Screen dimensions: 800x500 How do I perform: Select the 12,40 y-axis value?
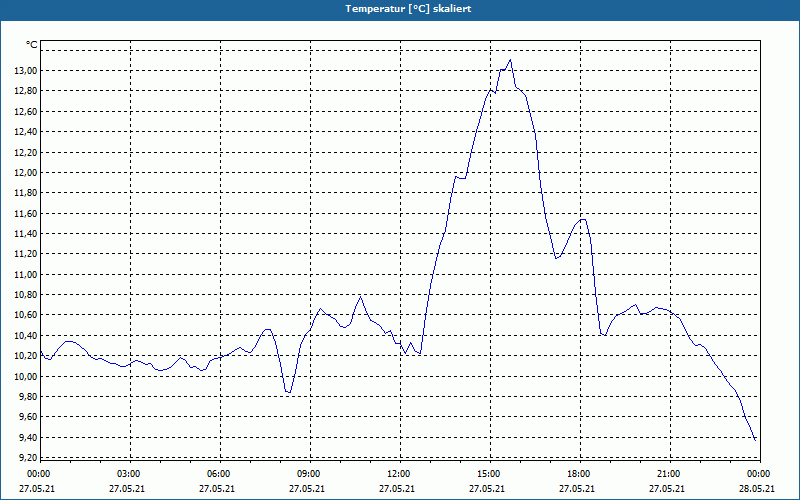(x=26, y=132)
